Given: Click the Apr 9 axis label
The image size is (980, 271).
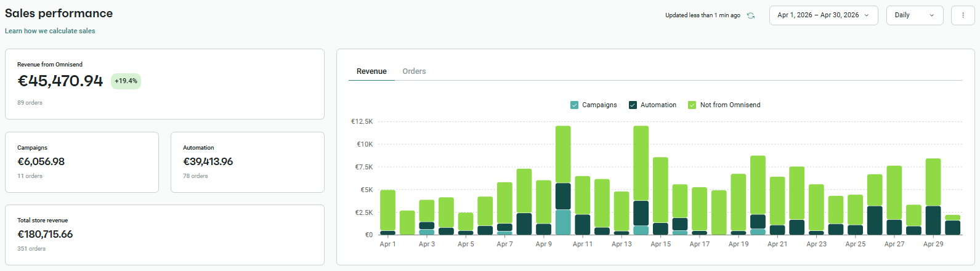Looking at the screenshot, I should pos(543,245).
